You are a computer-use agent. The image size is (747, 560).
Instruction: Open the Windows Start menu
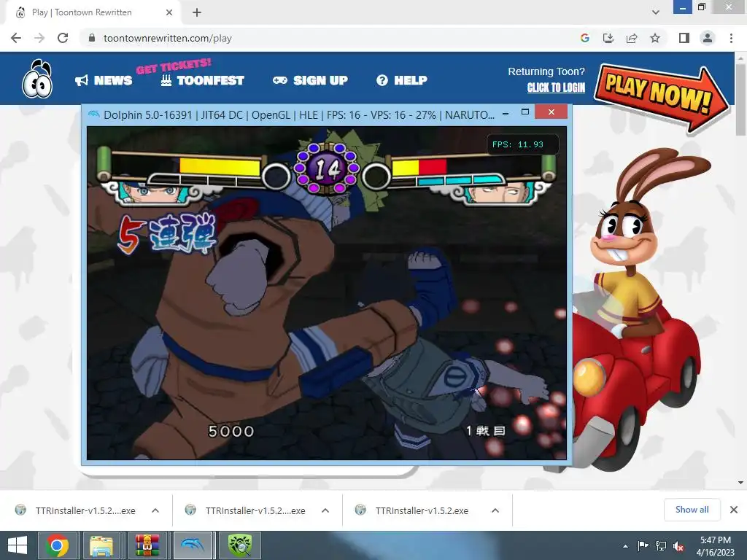(18, 545)
